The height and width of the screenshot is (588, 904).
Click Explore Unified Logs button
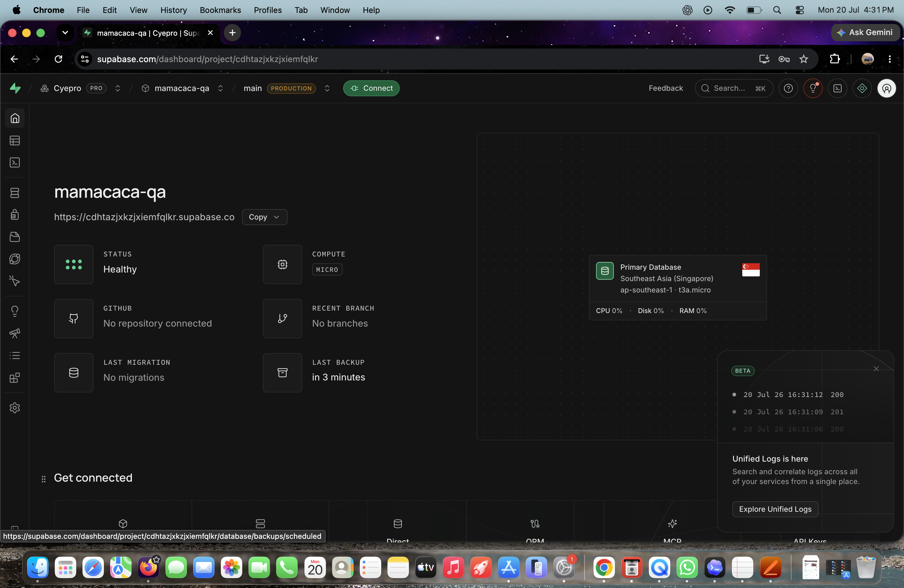[x=775, y=509]
